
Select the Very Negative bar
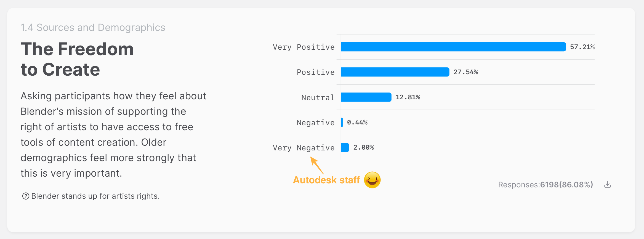coord(345,147)
